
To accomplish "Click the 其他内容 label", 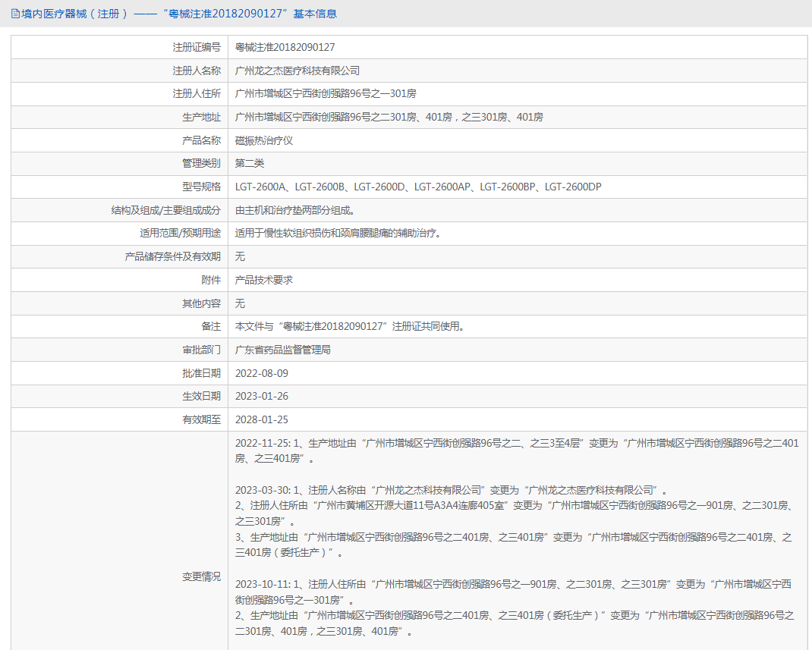I will (x=201, y=303).
